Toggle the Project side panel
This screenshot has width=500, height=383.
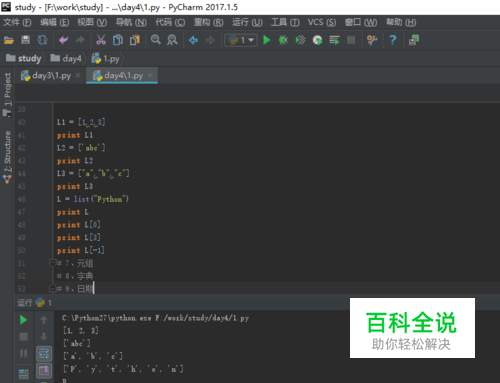(x=7, y=90)
